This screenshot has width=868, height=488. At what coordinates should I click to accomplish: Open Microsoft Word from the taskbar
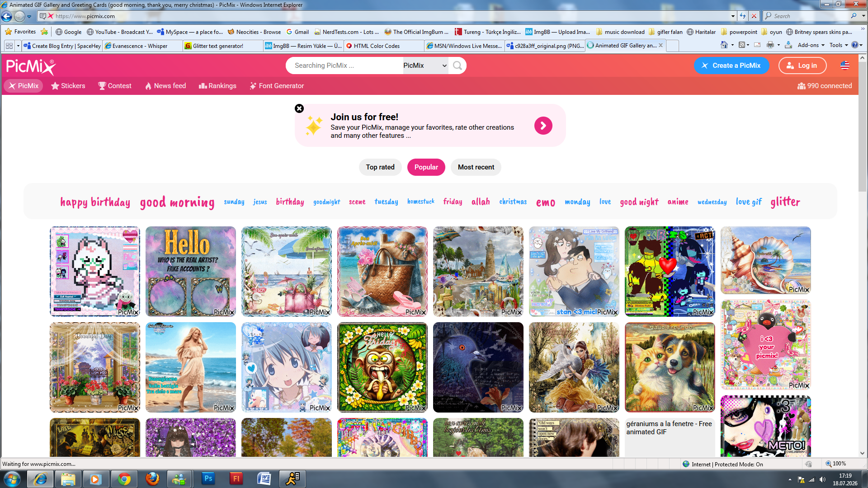(264, 479)
